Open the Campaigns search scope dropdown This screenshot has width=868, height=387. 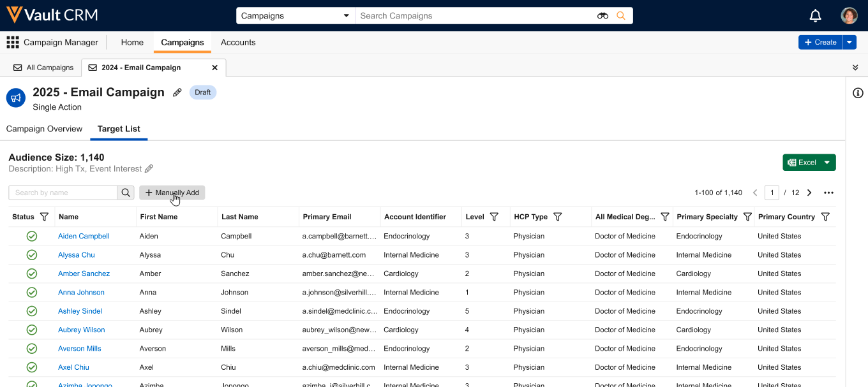295,16
